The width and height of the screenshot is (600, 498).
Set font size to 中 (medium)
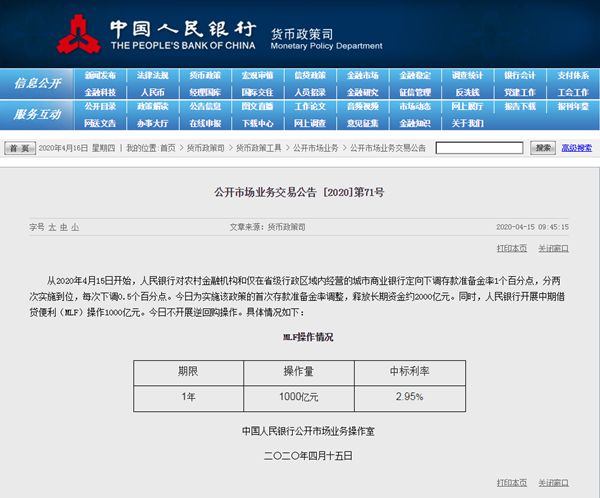[64, 227]
